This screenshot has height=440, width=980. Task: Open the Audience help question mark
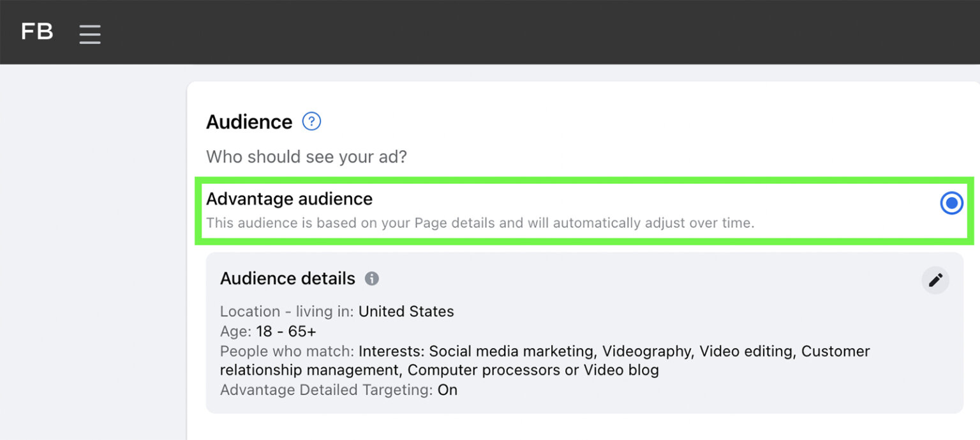(x=311, y=121)
